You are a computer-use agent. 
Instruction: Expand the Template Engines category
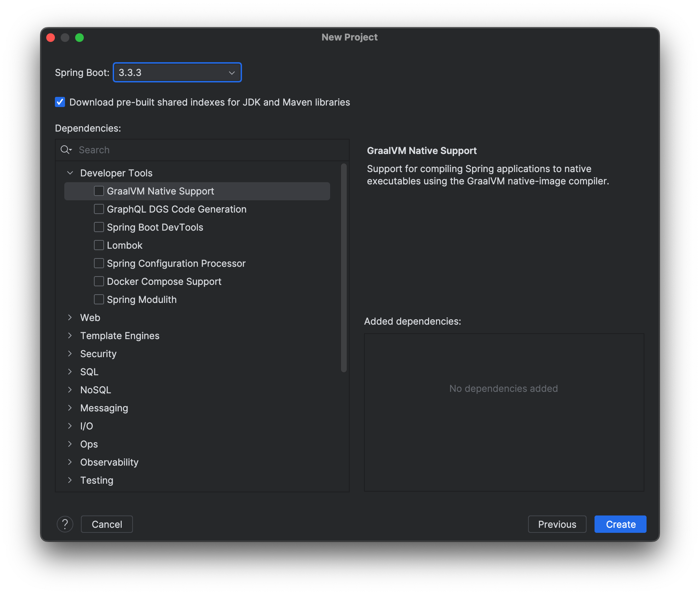tap(70, 335)
